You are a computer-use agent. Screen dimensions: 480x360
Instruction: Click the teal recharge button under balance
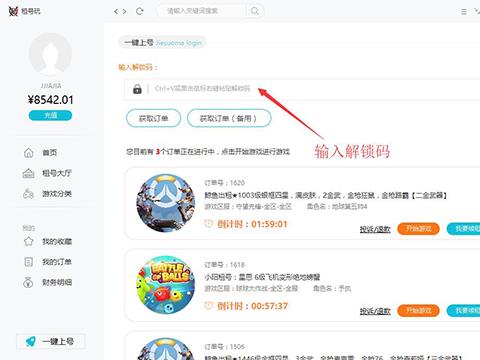(x=50, y=115)
